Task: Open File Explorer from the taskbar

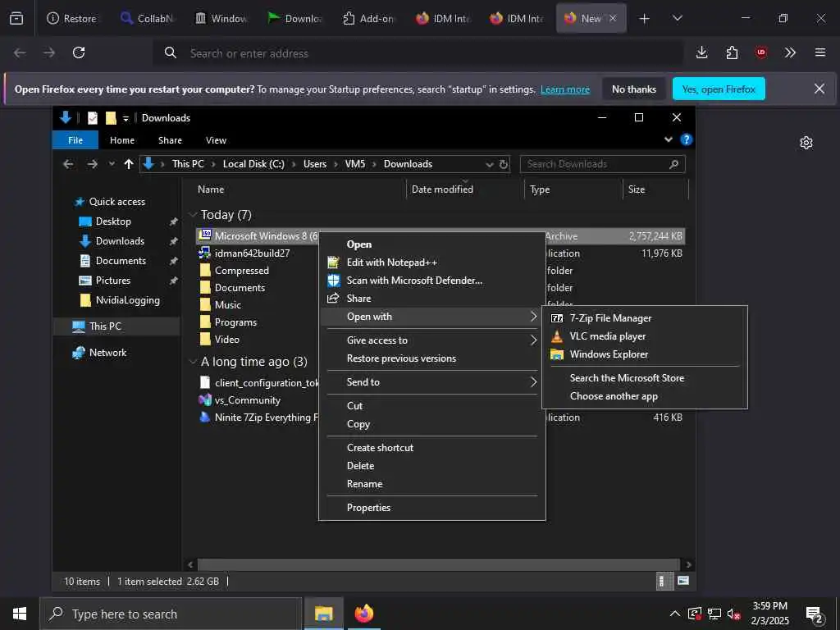Action: coord(323,614)
